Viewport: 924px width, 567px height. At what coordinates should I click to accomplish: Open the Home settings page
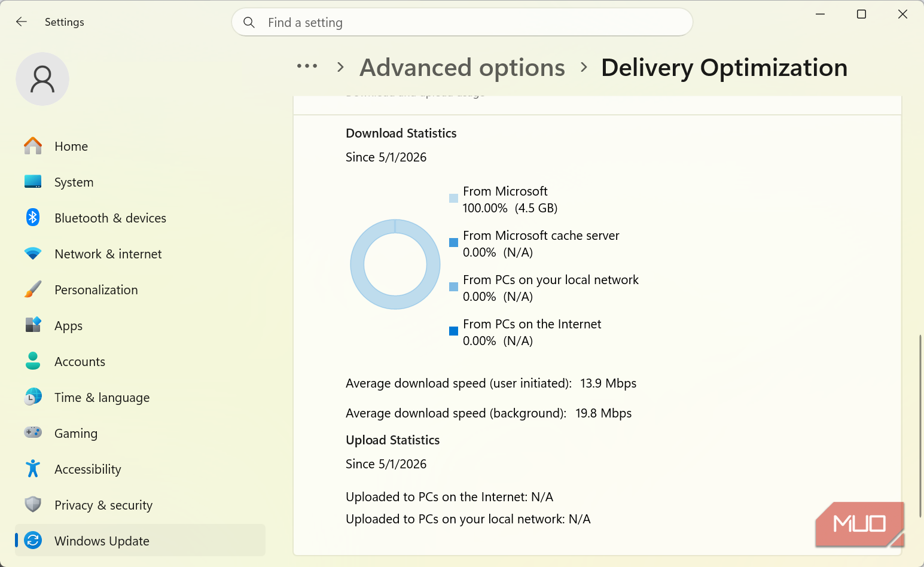click(x=140, y=146)
